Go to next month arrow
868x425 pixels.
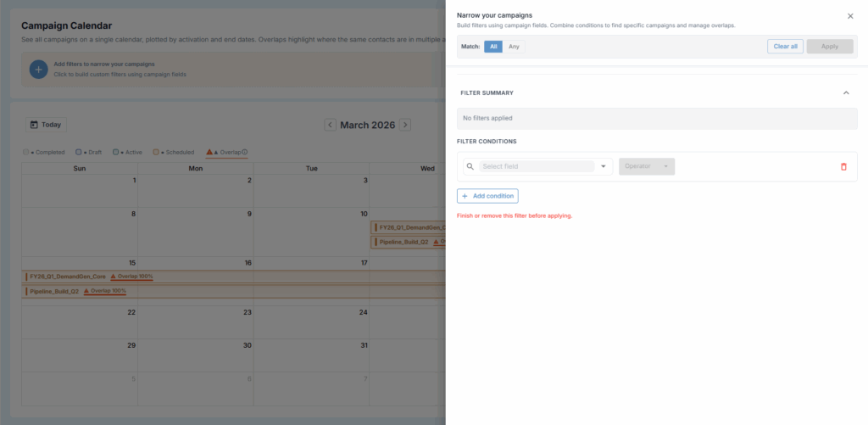[405, 125]
